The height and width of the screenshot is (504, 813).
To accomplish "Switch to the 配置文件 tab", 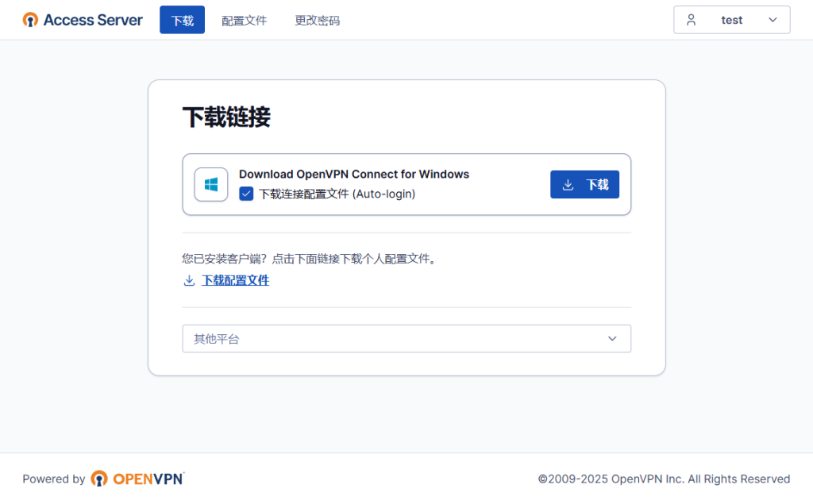I will point(244,21).
